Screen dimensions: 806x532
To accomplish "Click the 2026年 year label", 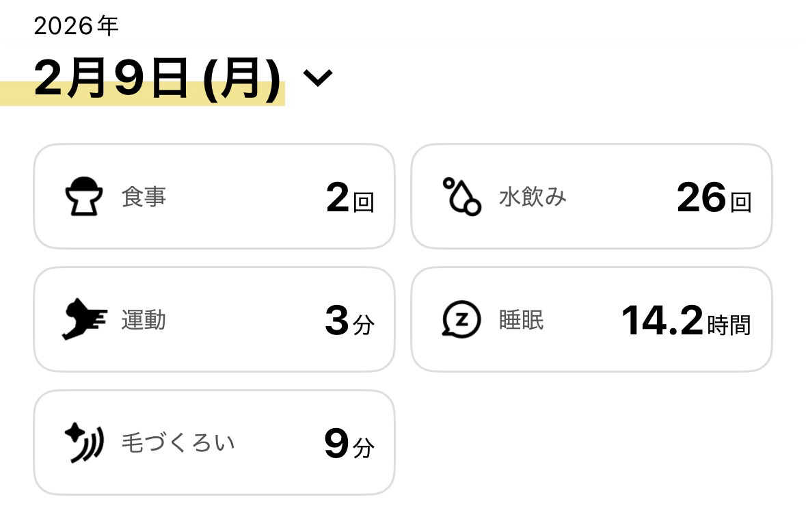I will coord(76,26).
